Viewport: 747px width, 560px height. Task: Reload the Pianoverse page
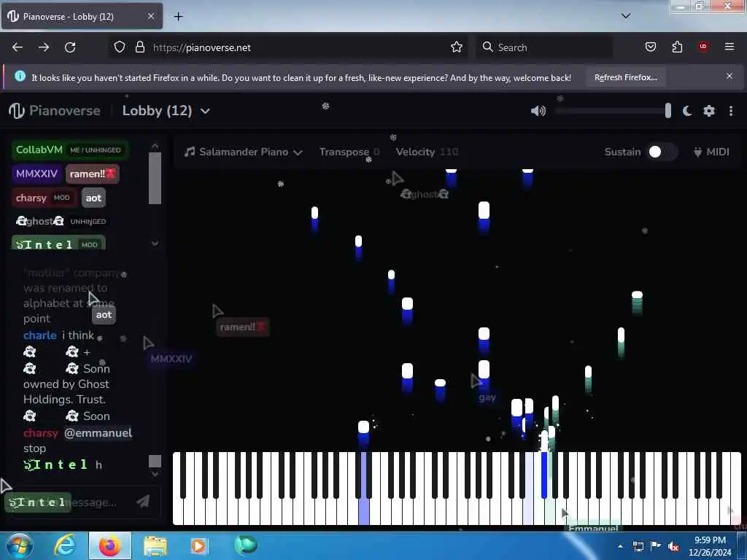[70, 47]
